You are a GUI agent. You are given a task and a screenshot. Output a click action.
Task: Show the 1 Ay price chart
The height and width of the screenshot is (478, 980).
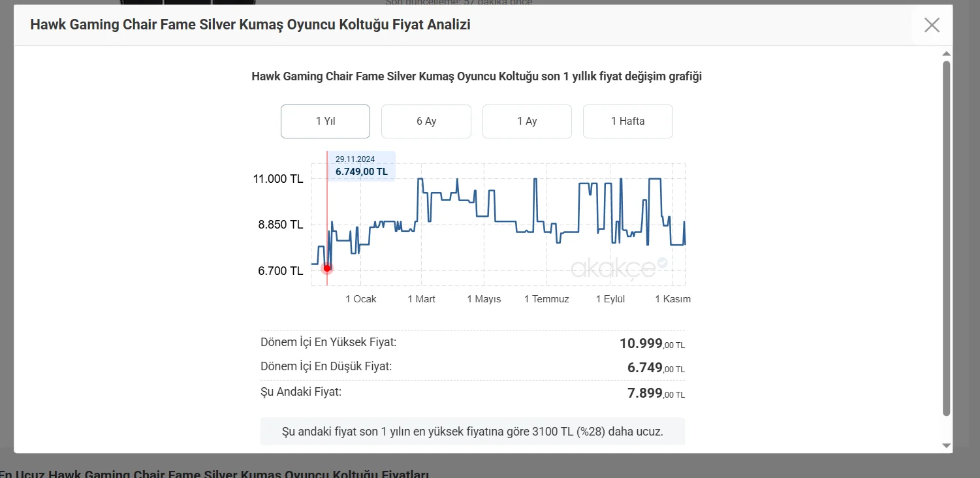point(527,121)
